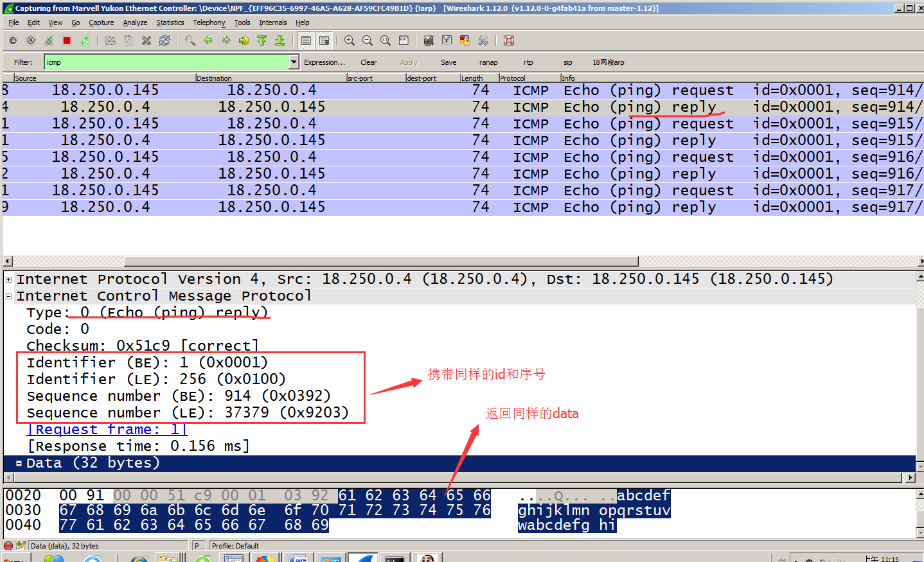Jump to the first packet icon
This screenshot has height=562, width=924.
click(x=262, y=40)
